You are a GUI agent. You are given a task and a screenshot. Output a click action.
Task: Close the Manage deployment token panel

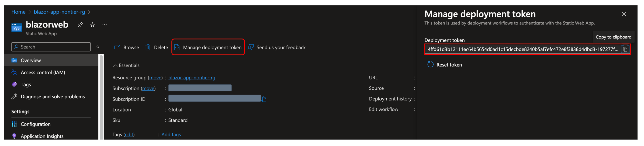tap(624, 14)
